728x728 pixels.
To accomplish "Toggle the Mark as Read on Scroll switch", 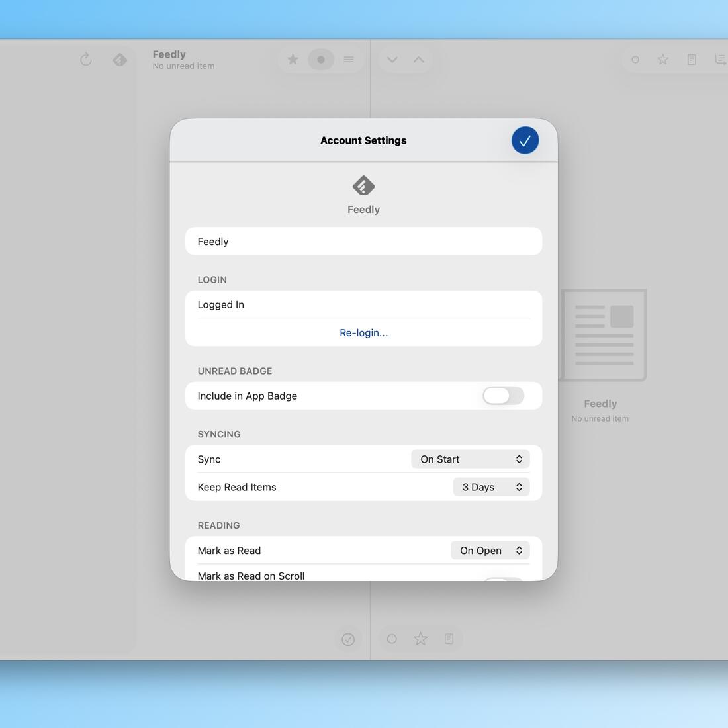I will (x=503, y=578).
